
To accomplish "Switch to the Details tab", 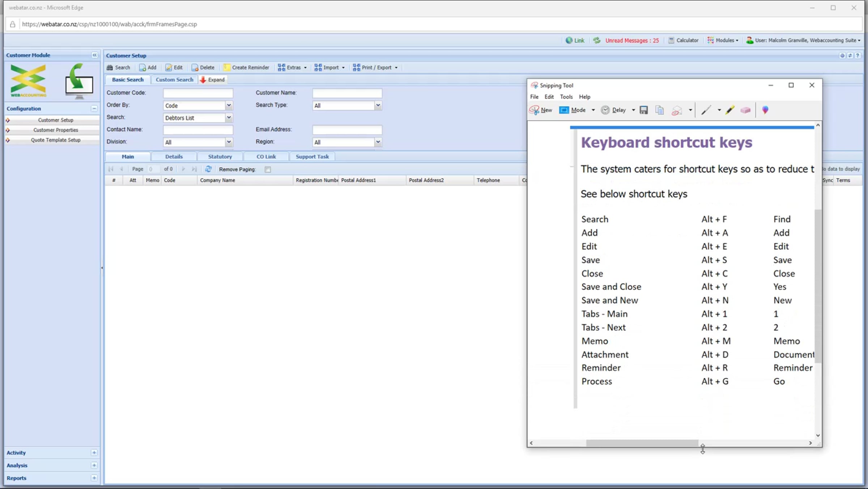I will pos(174,157).
